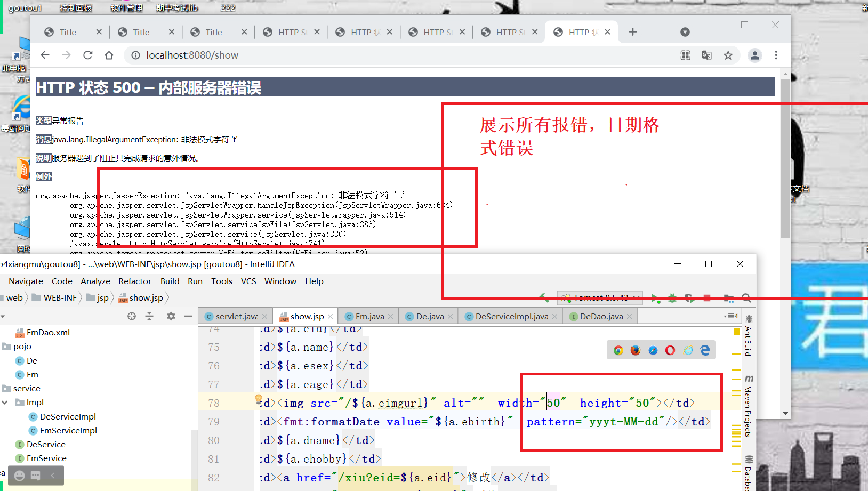Go to browser home page

pos(109,55)
